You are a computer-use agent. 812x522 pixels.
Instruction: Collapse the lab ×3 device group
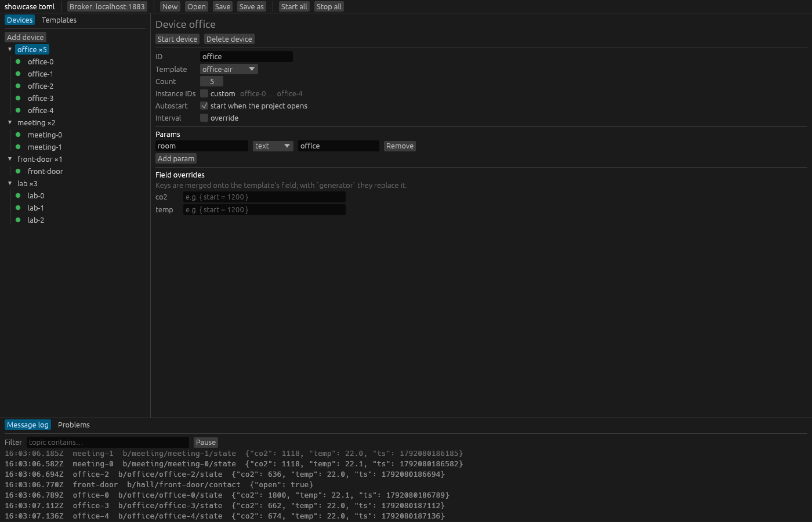tap(10, 183)
